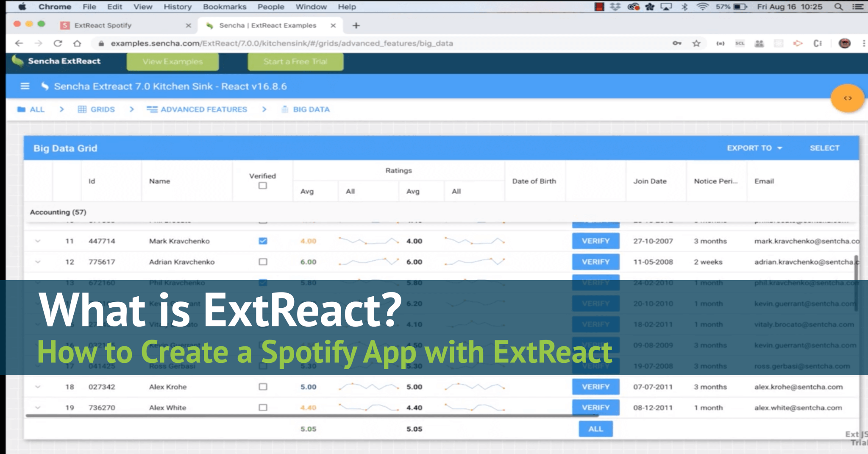Bookmark this page with the star icon
The height and width of the screenshot is (454, 868).
[696, 43]
